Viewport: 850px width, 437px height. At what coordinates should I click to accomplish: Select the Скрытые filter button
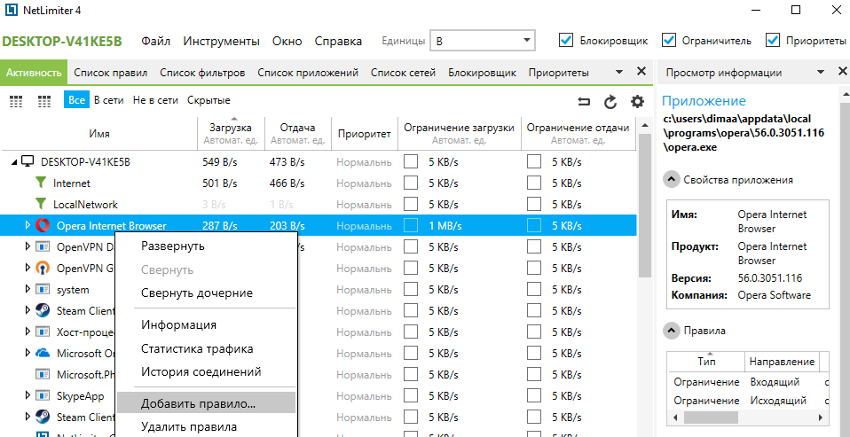(x=208, y=100)
